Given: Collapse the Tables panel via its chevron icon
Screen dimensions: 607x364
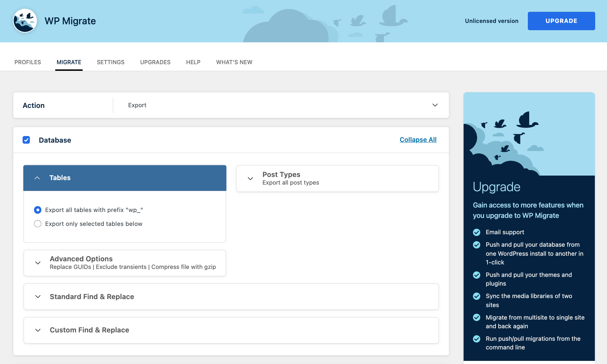Looking at the screenshot, I should tap(38, 178).
